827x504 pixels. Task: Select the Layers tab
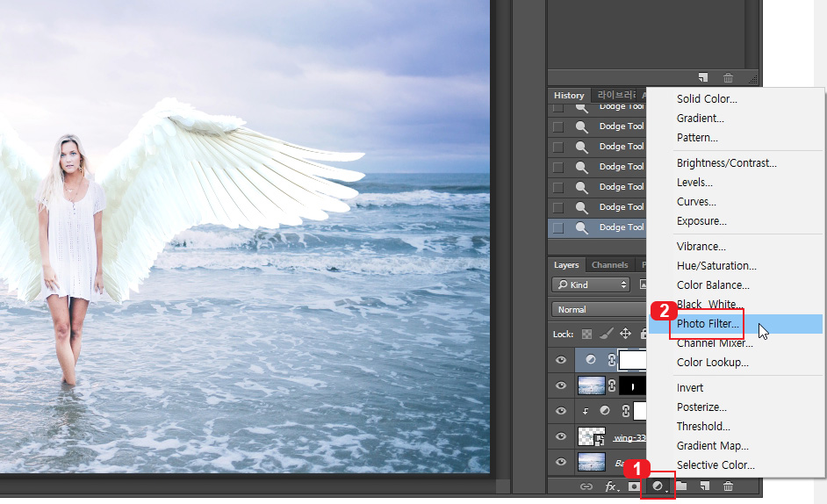pos(566,265)
